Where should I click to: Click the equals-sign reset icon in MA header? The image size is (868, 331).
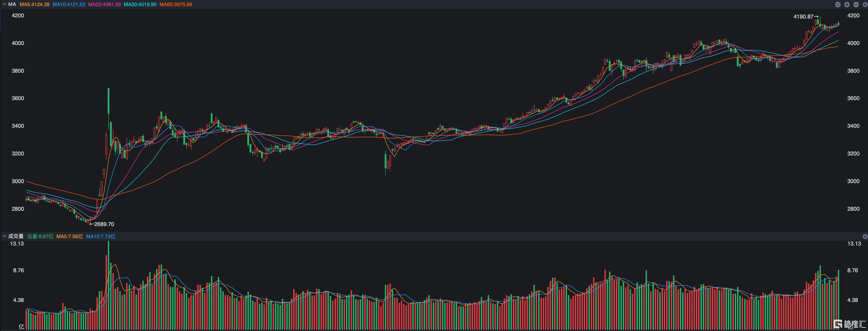click(x=838, y=4)
